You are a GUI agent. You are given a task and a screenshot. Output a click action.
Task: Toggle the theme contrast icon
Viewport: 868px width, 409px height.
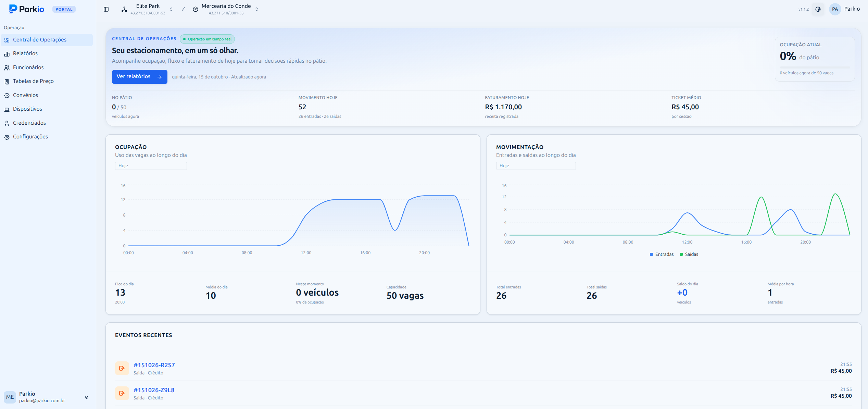[x=818, y=9]
